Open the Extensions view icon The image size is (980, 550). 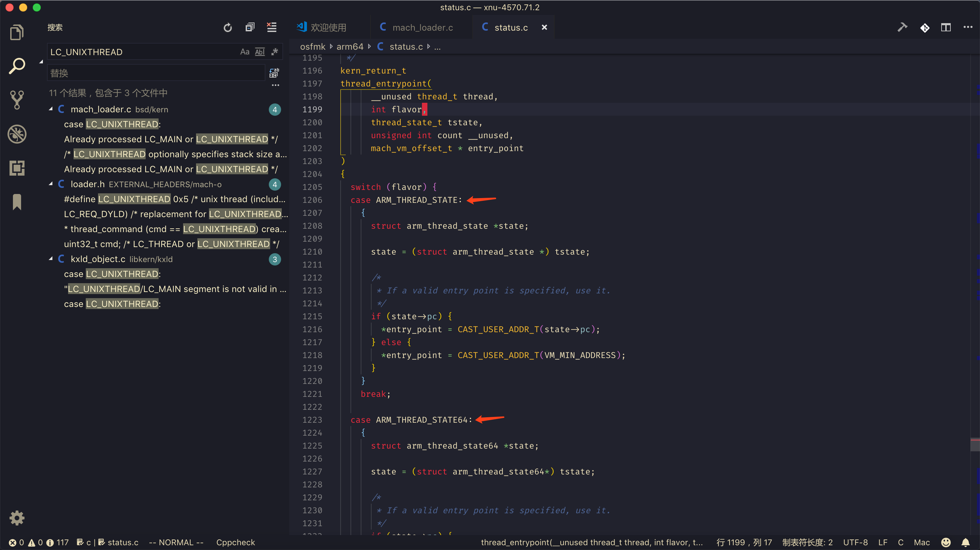coord(17,168)
